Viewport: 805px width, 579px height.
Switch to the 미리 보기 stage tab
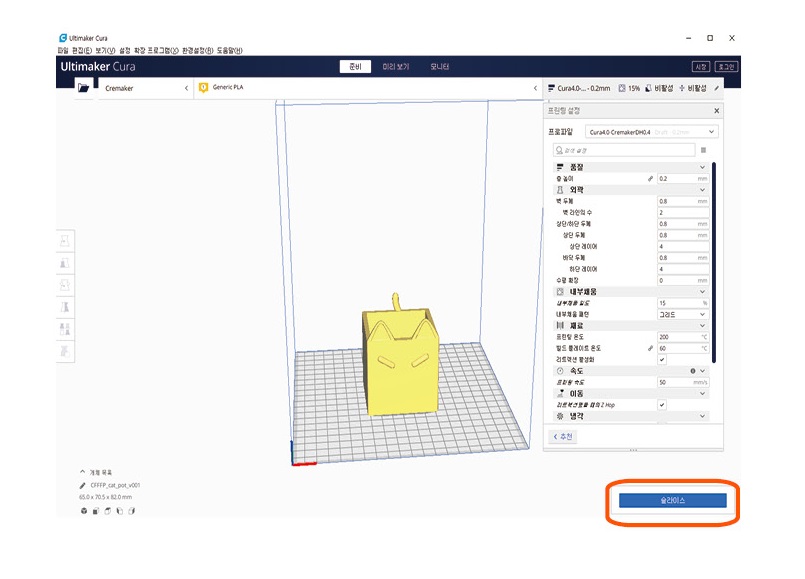point(395,67)
